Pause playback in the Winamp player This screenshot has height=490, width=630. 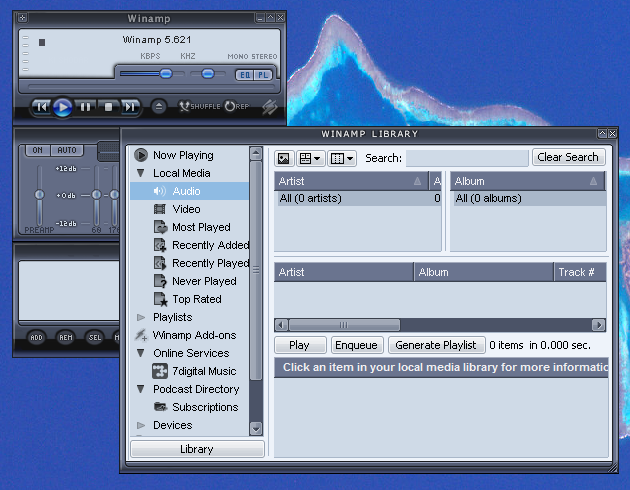85,107
